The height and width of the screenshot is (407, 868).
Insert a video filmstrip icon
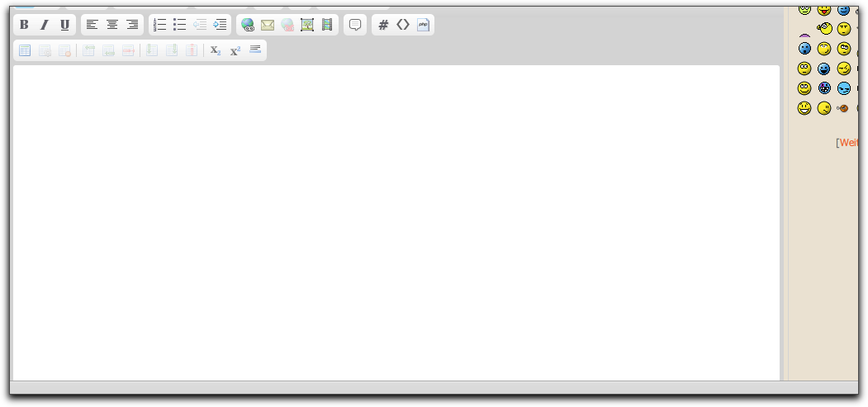(x=327, y=25)
